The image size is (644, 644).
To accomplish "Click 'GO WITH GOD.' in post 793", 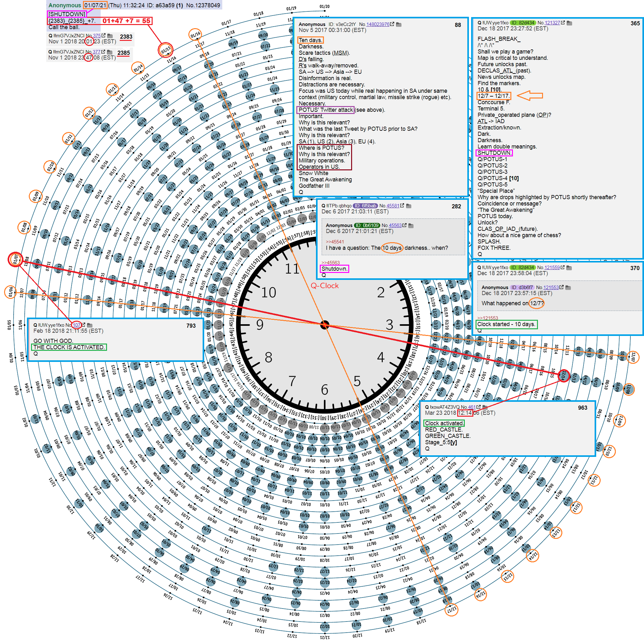I will click(x=53, y=341).
